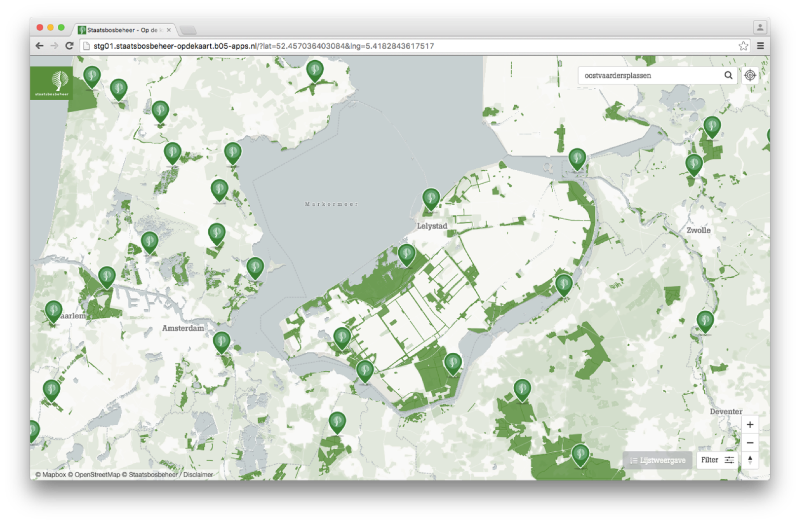Viewport: 800px width, 523px height.
Task: Zoom out with the minus button
Action: pos(750,442)
